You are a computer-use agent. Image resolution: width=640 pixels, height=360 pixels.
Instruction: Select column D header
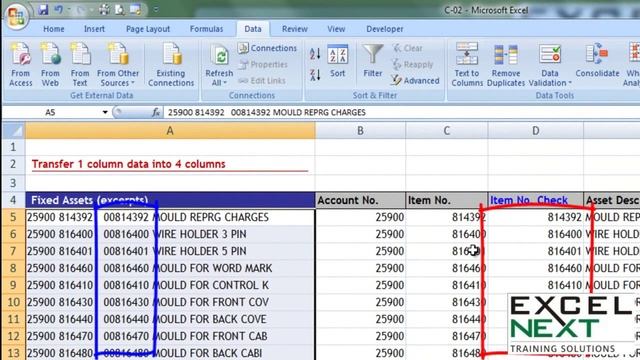536,131
